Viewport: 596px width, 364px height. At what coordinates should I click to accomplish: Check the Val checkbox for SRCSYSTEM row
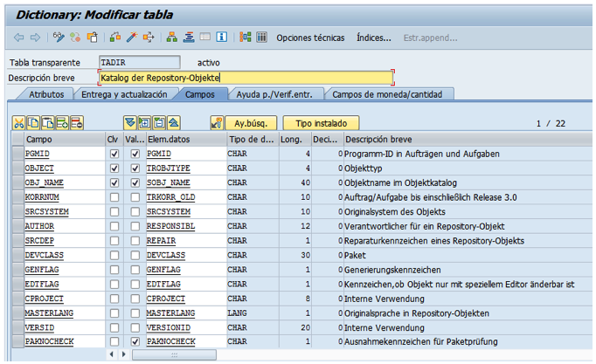[135, 212]
